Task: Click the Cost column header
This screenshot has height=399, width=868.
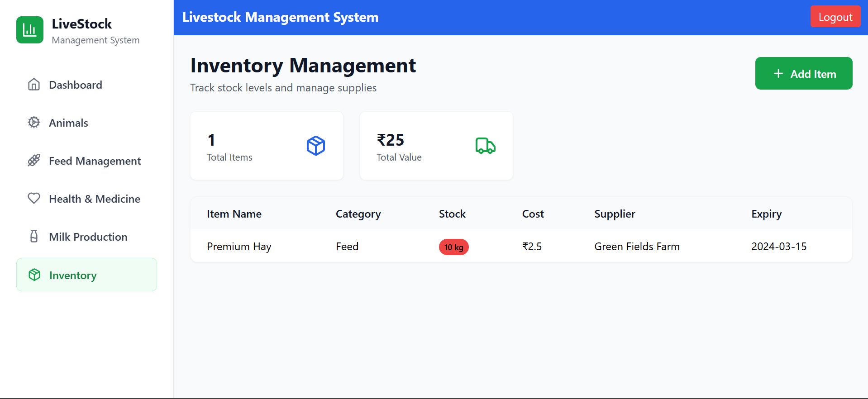Action: click(x=533, y=214)
